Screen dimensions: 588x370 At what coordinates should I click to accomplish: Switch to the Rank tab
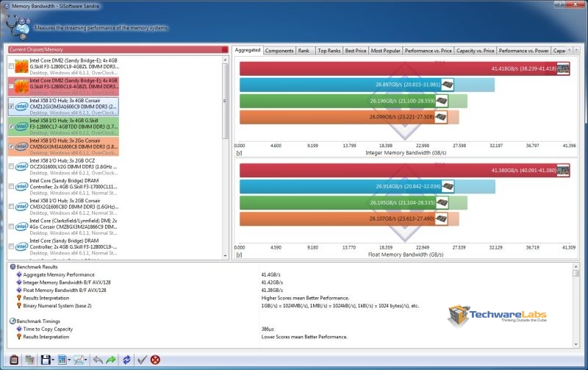pos(304,51)
